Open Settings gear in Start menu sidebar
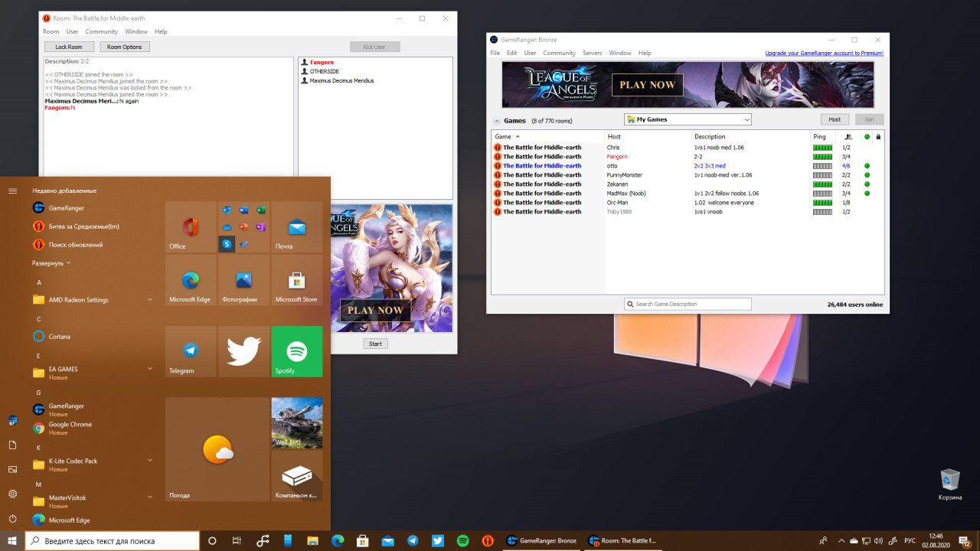980x551 pixels. tap(12, 494)
